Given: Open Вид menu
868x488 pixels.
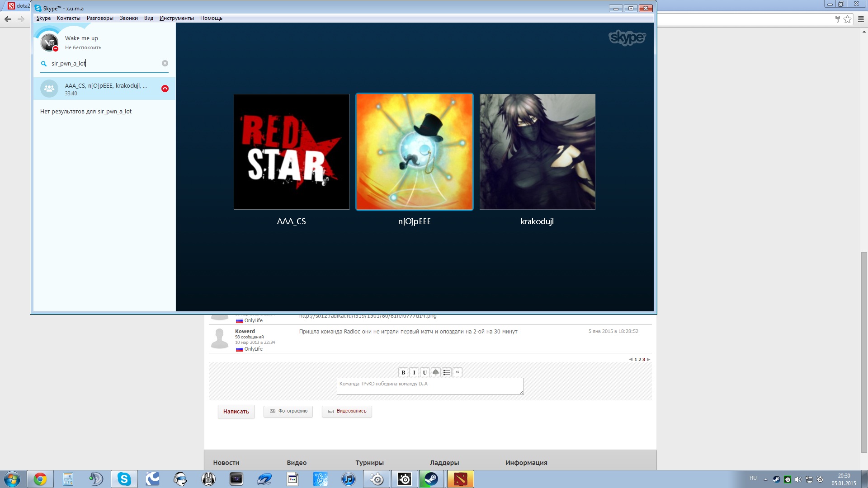Looking at the screenshot, I should pos(149,18).
